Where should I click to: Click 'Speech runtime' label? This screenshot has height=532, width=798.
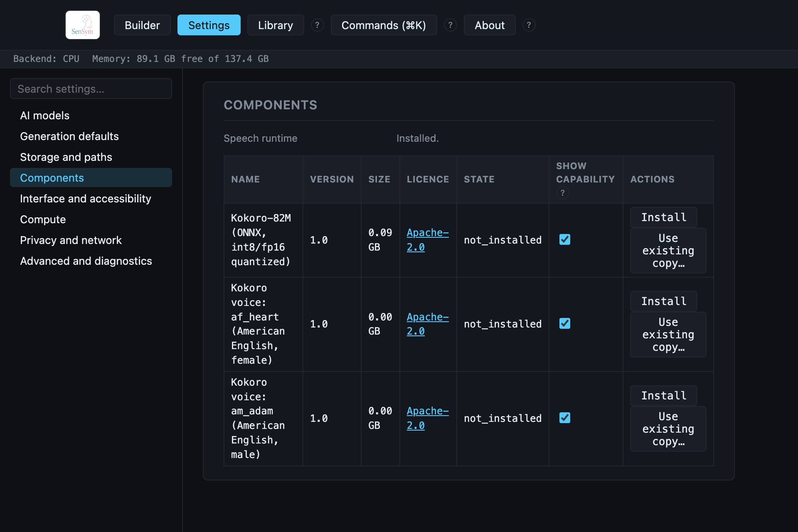point(261,138)
